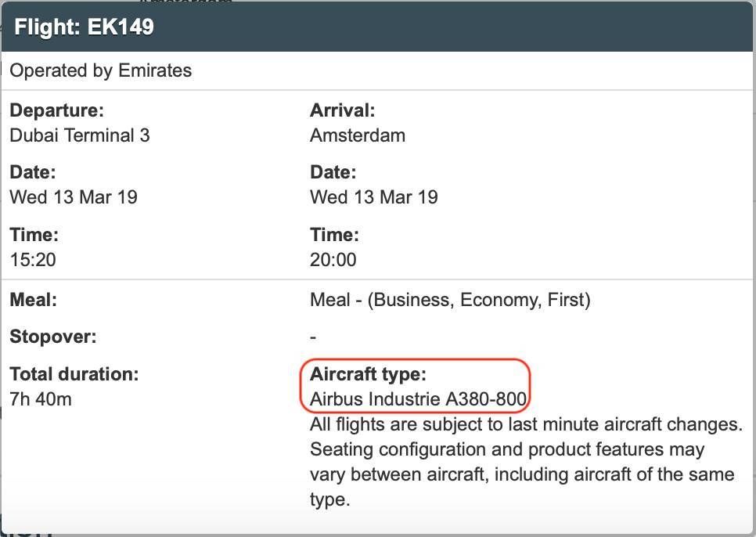Click the Flight: EK149 header title
756x537 pixels.
[x=84, y=27]
